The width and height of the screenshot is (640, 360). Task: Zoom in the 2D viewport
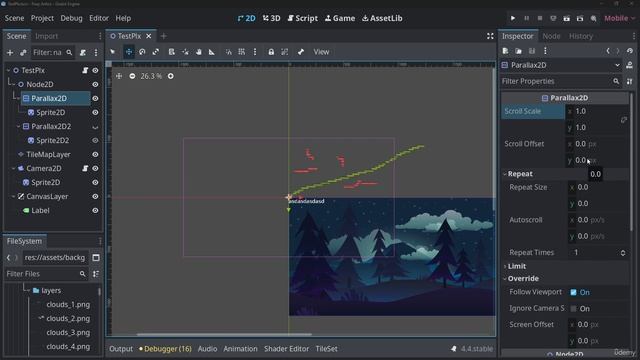click(x=171, y=76)
